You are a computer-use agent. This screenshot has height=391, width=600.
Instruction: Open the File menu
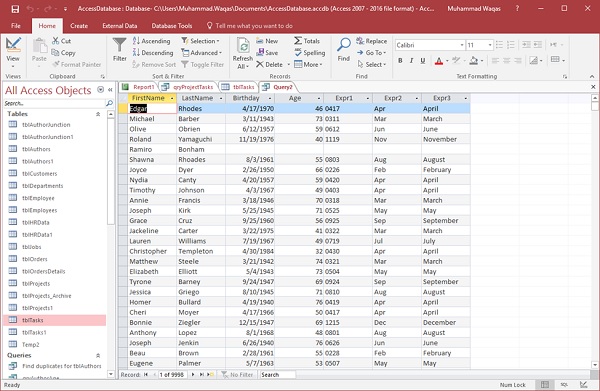click(x=16, y=26)
